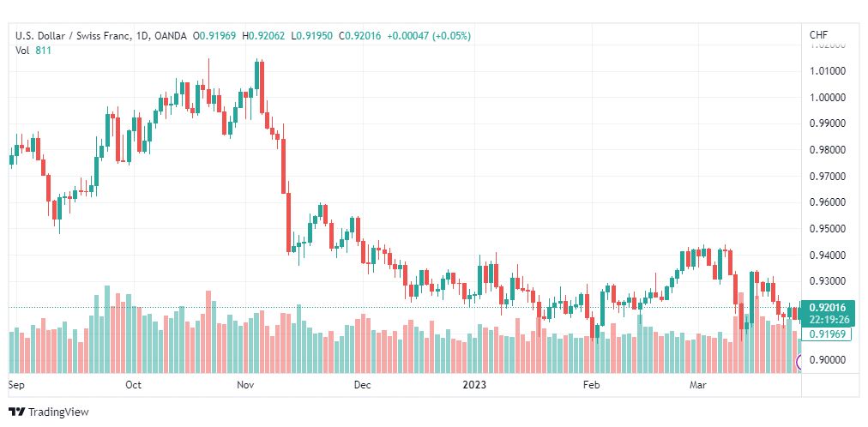Click the 1.00000 price scale level
The width and height of the screenshot is (868, 427).
pyautogui.click(x=828, y=98)
